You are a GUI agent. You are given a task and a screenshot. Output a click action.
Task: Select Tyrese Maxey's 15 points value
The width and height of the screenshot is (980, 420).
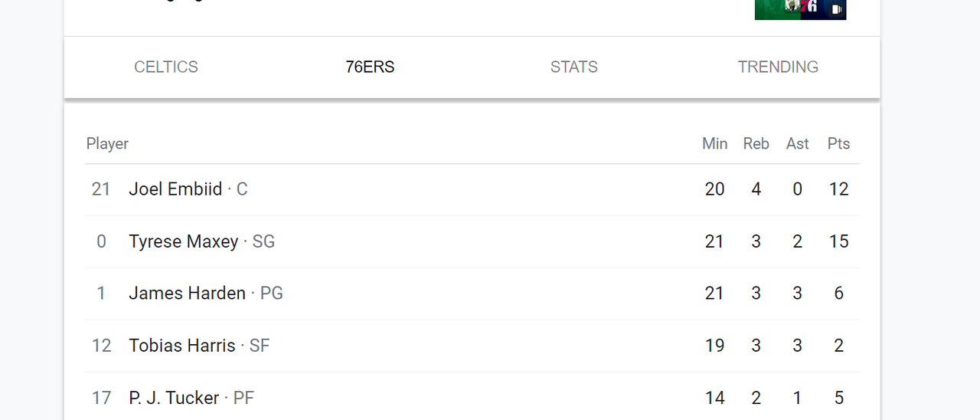[838, 241]
